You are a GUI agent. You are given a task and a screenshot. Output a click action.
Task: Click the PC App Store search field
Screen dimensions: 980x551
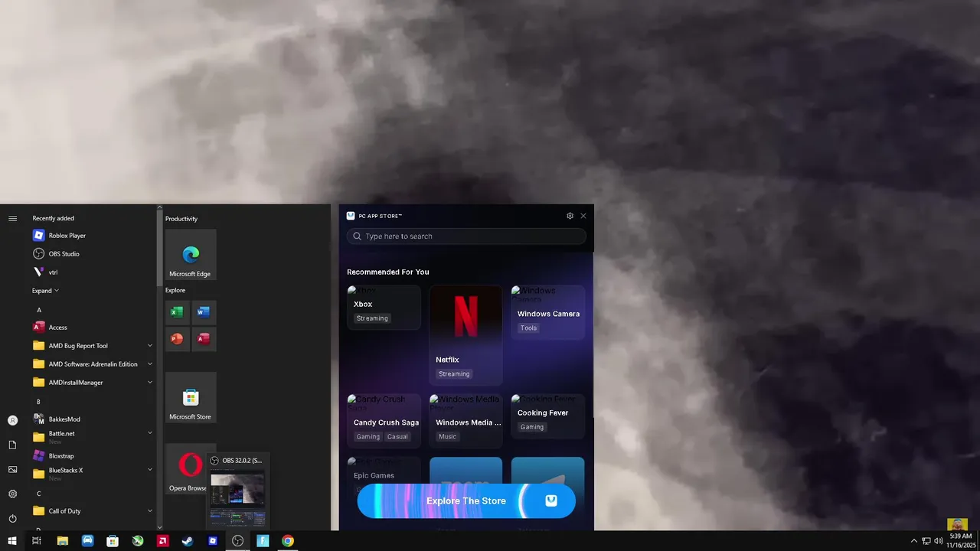coord(466,236)
